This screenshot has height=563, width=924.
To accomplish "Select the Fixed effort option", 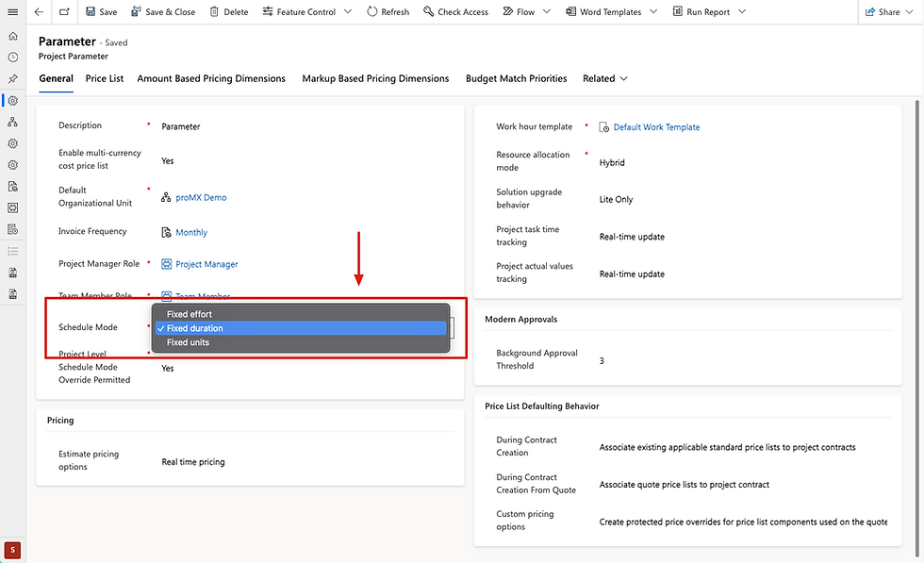I will pos(189,314).
